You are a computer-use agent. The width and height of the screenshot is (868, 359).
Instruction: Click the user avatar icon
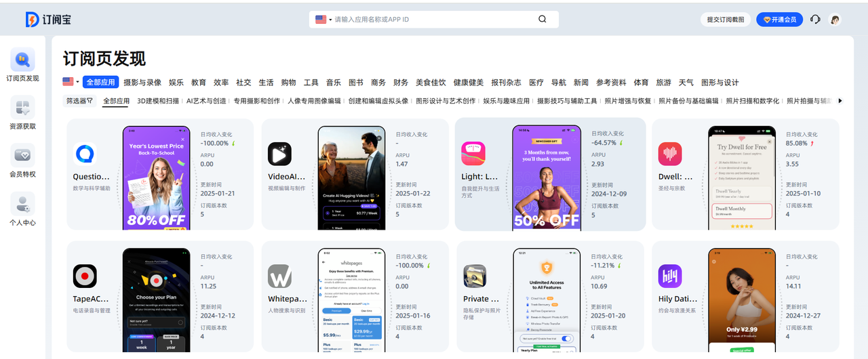point(835,20)
